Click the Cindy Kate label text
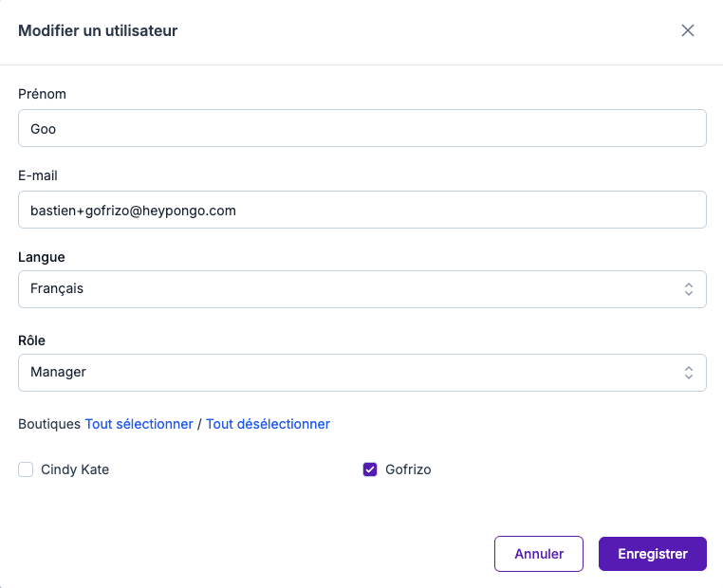The image size is (723, 588). (x=75, y=469)
